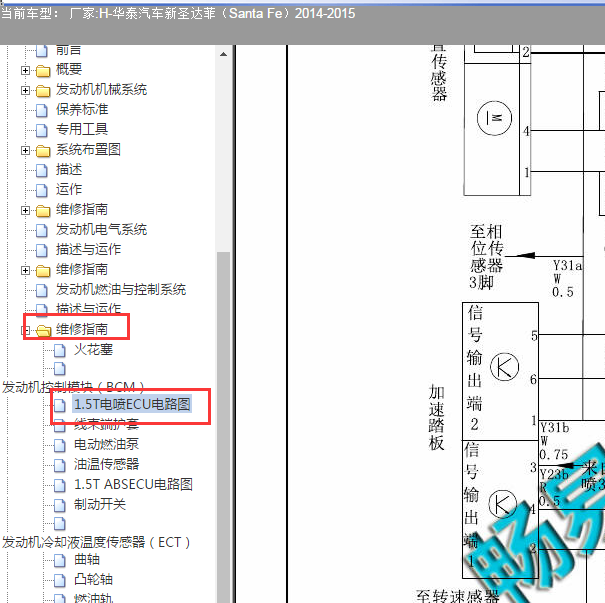Click the folder icon beside 发动机机械系统

pyautogui.click(x=43, y=91)
